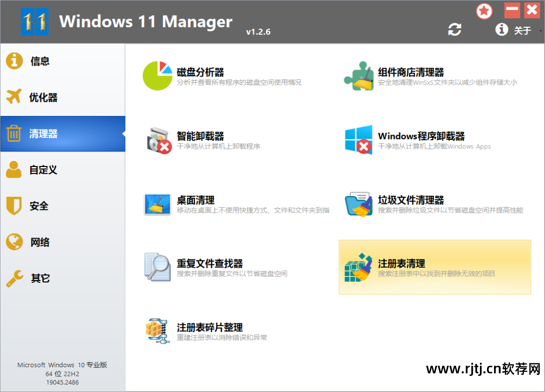Screen dimensions: 545x392
Task: Launch 垃圾文件清理器 via its title
Action: pyautogui.click(x=411, y=200)
